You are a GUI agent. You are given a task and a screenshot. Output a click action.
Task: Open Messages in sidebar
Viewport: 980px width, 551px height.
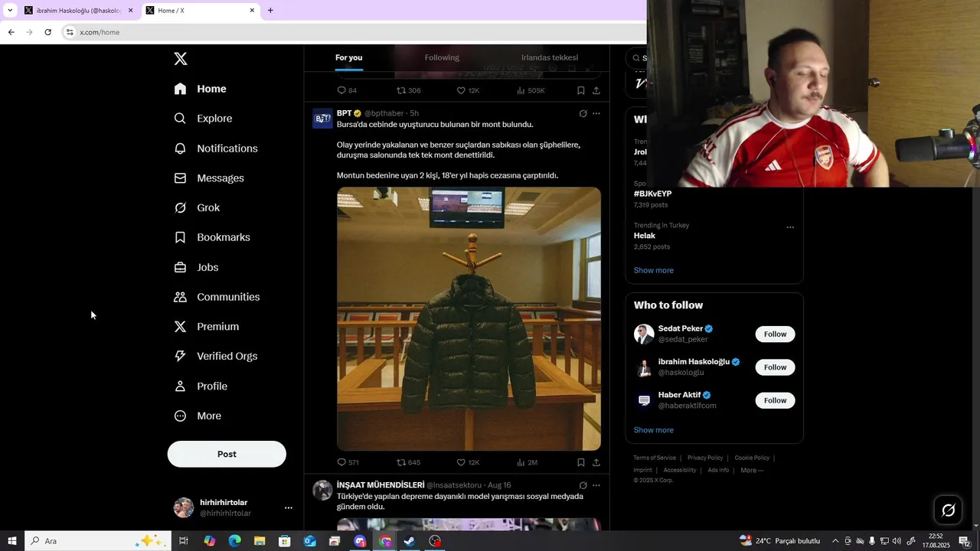(209, 178)
